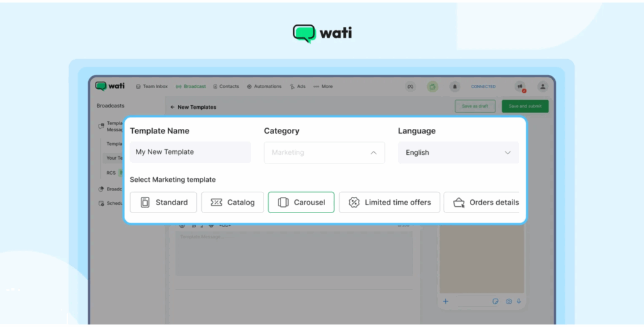This screenshot has height=327, width=644.
Task: Click the camera icon in the phone preview
Action: point(509,301)
